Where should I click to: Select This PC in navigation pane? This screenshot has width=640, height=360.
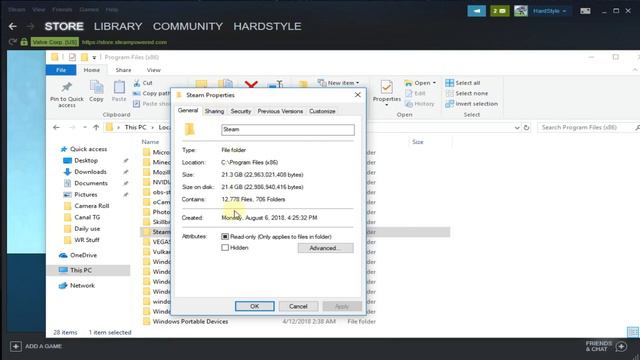click(x=81, y=270)
